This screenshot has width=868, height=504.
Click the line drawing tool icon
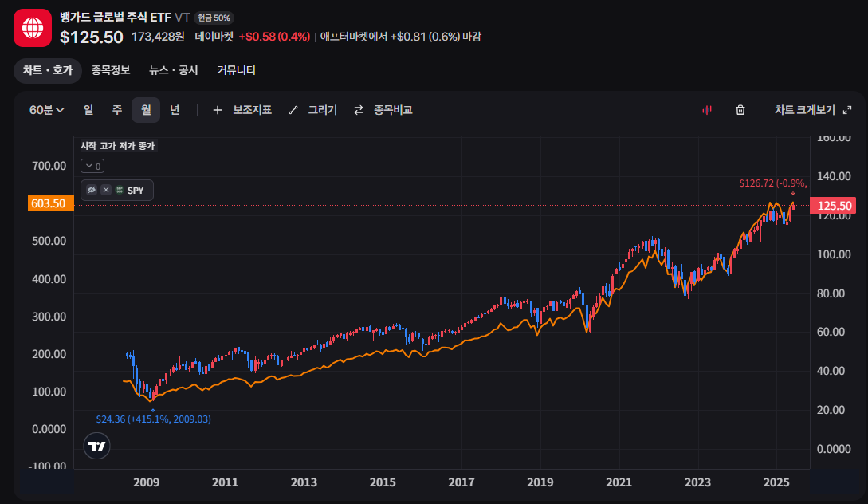[293, 110]
